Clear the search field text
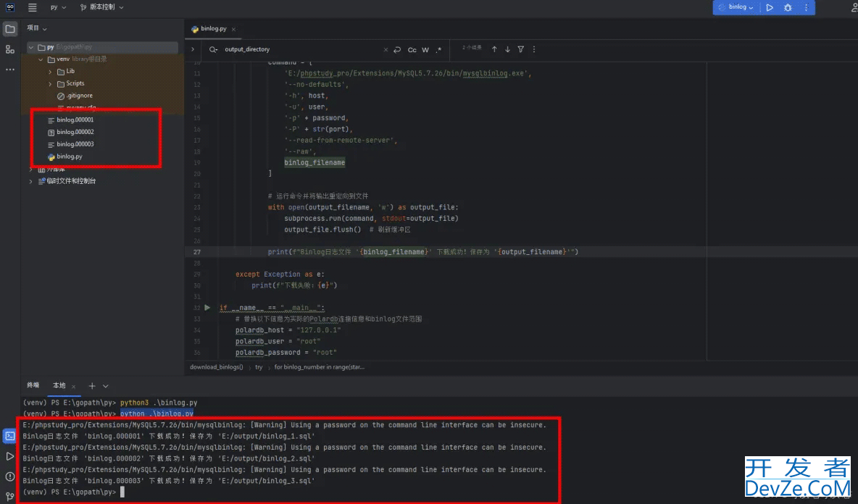The height and width of the screenshot is (504, 858). [386, 49]
